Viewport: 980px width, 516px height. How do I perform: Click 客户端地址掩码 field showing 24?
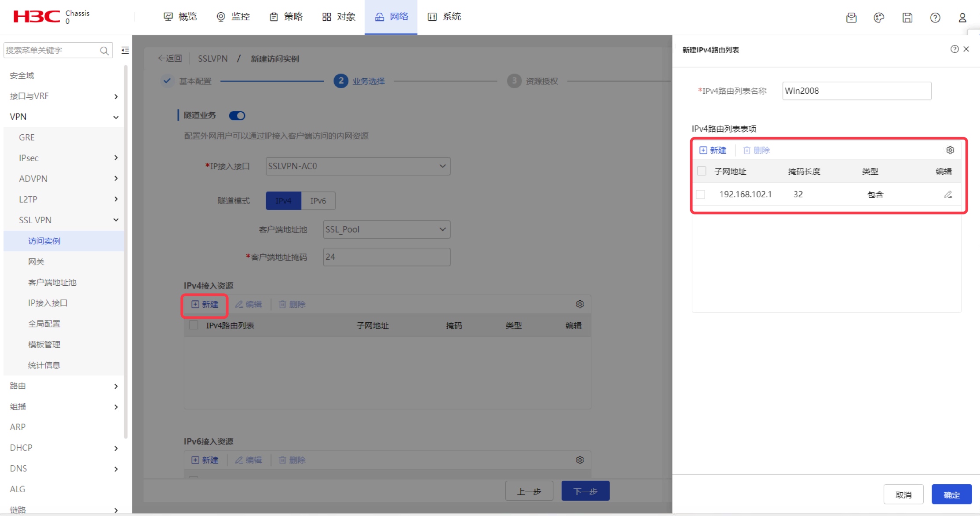pyautogui.click(x=387, y=257)
